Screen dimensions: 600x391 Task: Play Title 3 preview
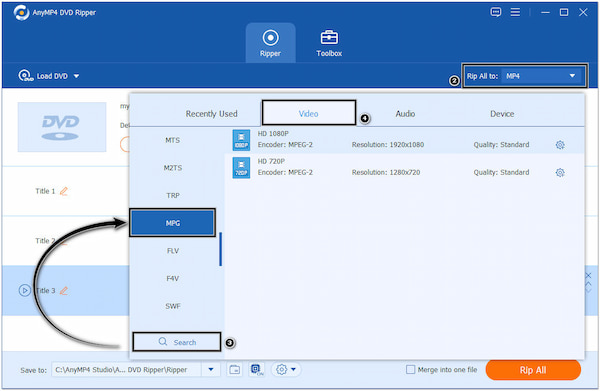point(24,290)
